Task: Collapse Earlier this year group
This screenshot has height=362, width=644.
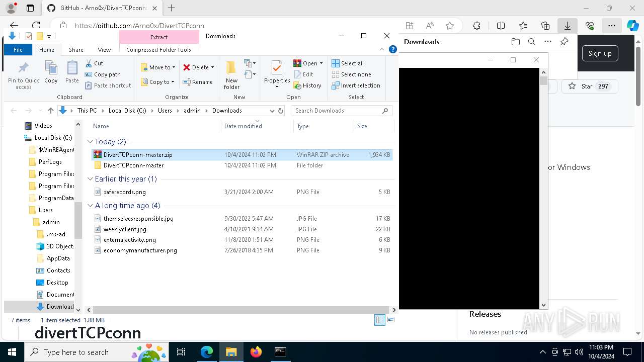Action: (x=91, y=179)
